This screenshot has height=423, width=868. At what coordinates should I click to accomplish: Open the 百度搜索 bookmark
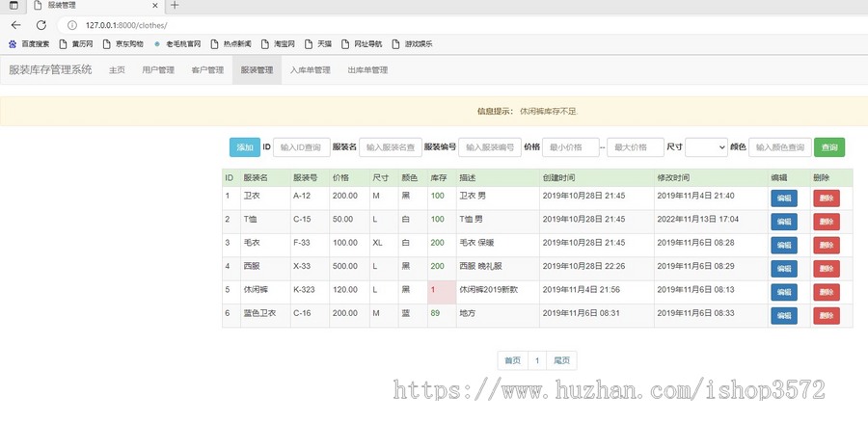[x=29, y=44]
